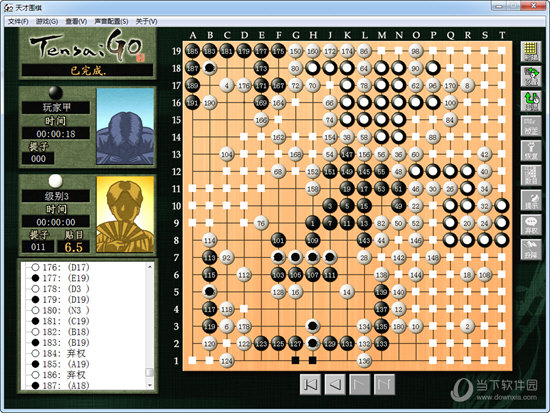The image size is (550, 413).
Task: Select move 184: 弃权 in the move list
Action: (x=58, y=353)
